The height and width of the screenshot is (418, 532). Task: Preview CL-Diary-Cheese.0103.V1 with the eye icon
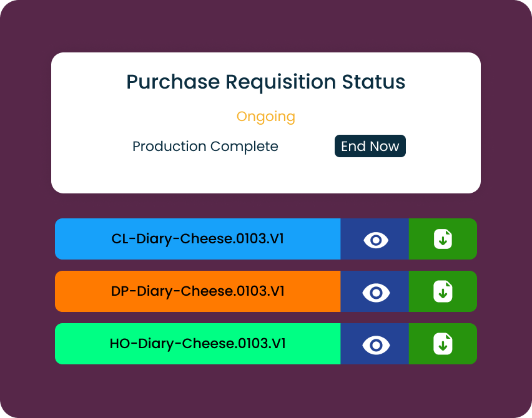tap(375, 240)
